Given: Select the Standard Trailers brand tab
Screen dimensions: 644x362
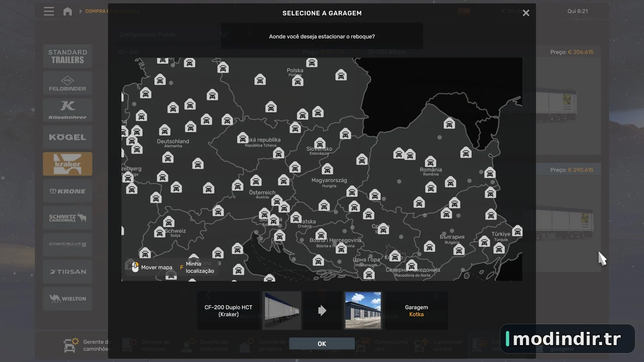Looking at the screenshot, I should (68, 56).
